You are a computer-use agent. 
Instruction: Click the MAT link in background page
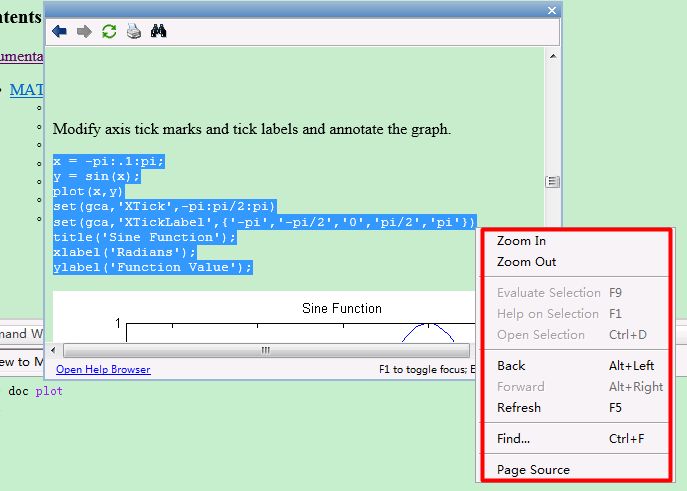(x=26, y=90)
